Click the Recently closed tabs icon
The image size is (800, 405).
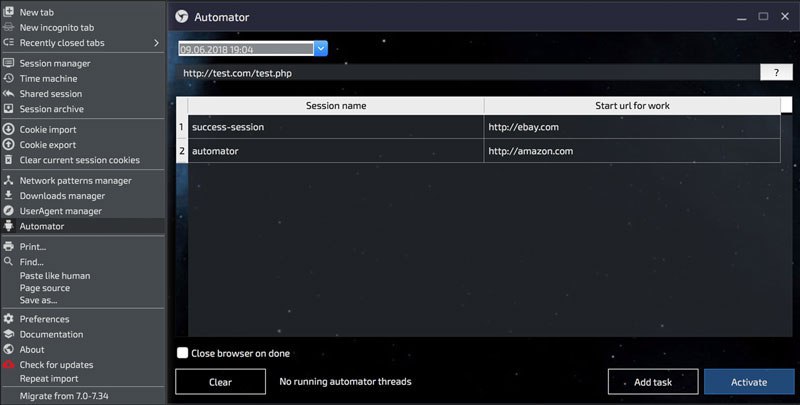tap(8, 42)
